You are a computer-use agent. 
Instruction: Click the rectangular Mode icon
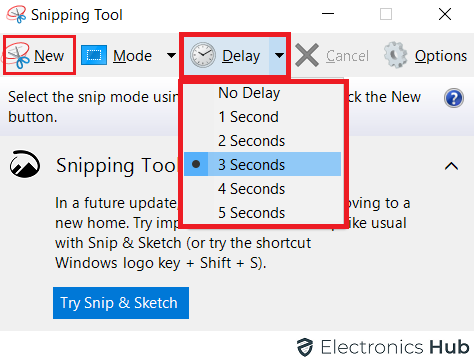point(94,55)
